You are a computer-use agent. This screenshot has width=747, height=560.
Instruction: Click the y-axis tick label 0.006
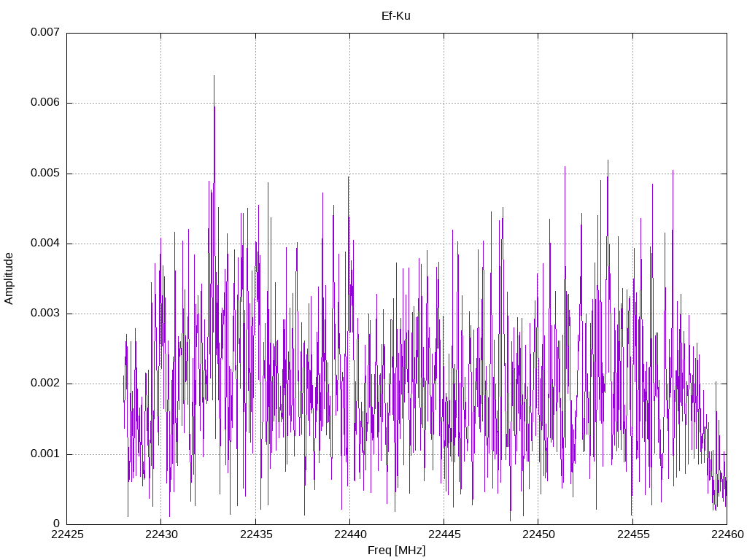(45, 102)
